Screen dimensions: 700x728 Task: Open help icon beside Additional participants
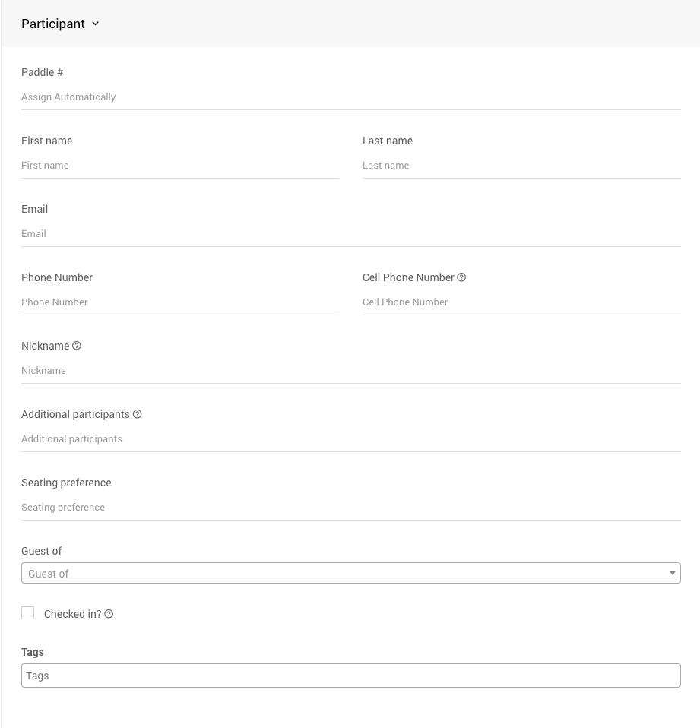138,414
